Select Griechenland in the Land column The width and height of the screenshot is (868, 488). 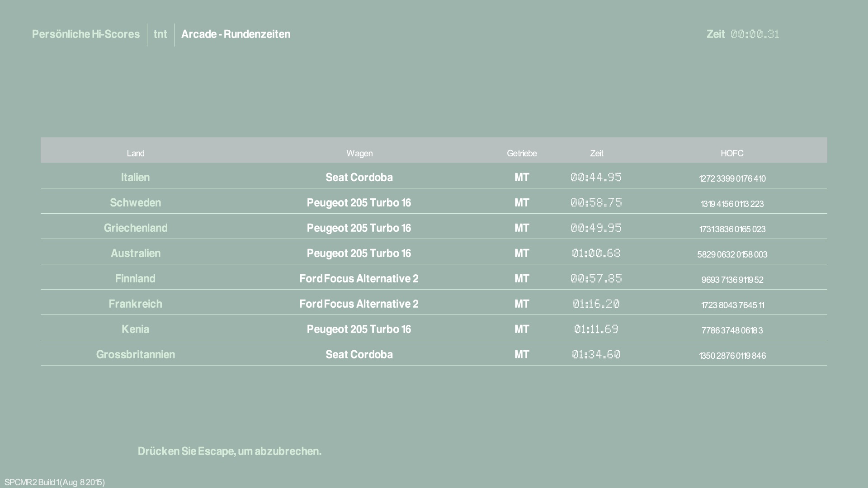(x=135, y=228)
